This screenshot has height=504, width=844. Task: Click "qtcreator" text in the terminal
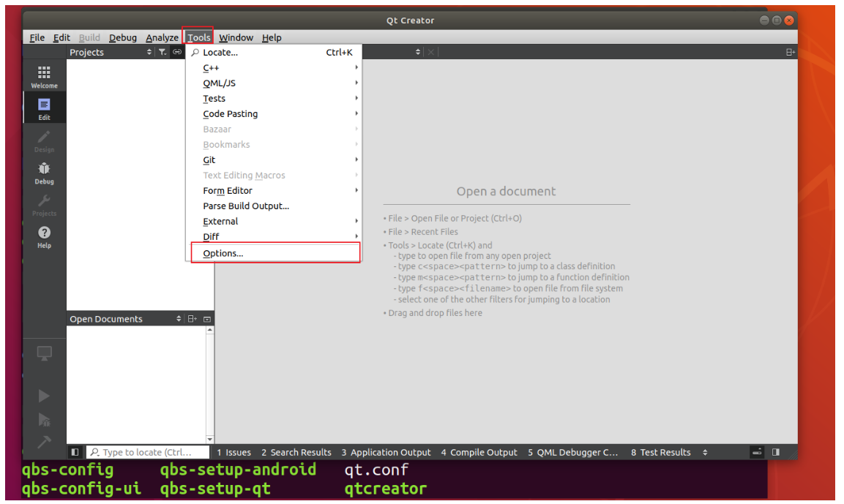click(x=385, y=489)
